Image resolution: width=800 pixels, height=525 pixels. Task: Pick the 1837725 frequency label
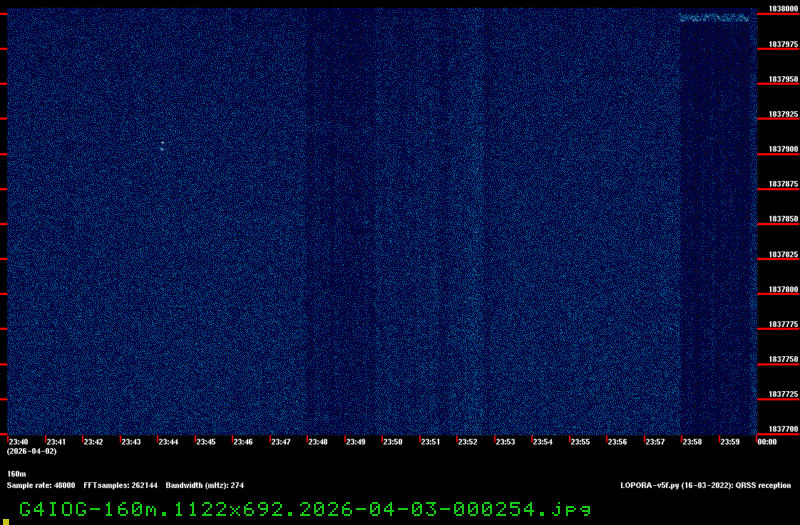pos(783,394)
